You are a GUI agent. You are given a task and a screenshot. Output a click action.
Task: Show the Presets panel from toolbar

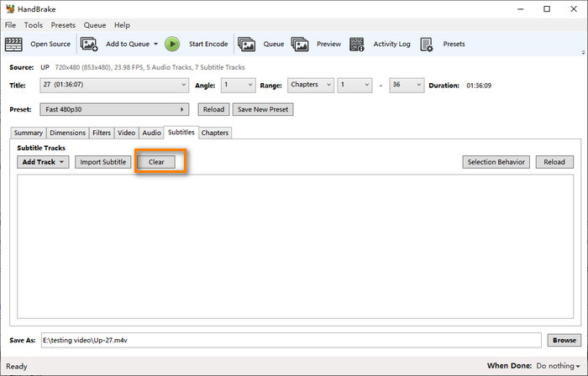454,44
